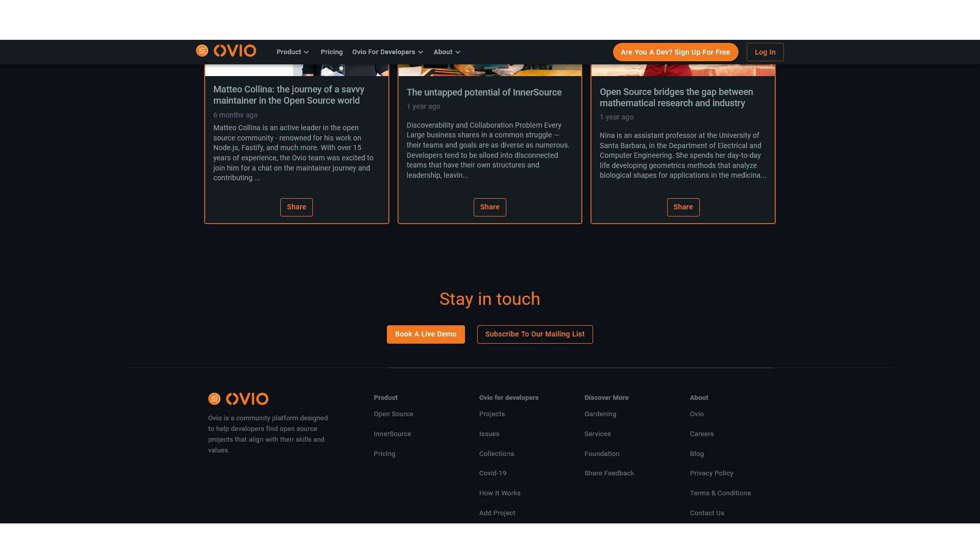The height and width of the screenshot is (552, 980).
Task: Go to Pricing in the top navigation
Action: point(331,52)
